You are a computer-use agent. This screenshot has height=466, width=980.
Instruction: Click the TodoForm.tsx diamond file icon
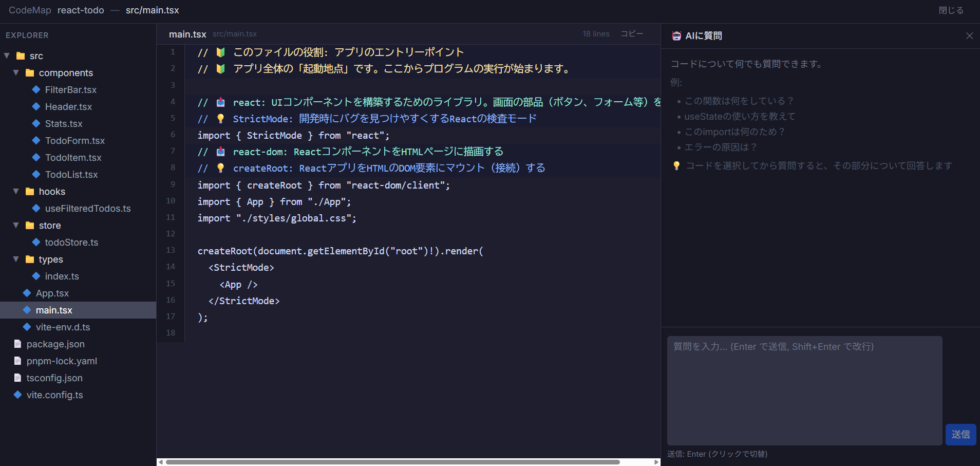[36, 140]
